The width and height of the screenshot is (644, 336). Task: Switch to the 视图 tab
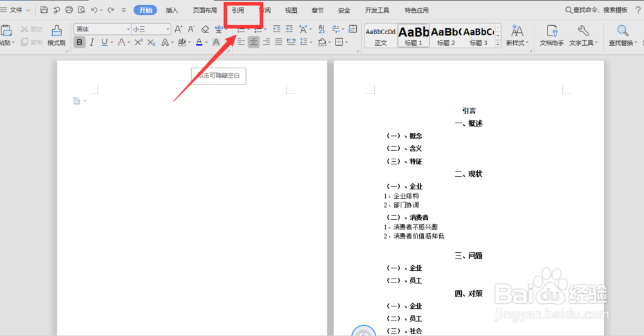point(291,10)
